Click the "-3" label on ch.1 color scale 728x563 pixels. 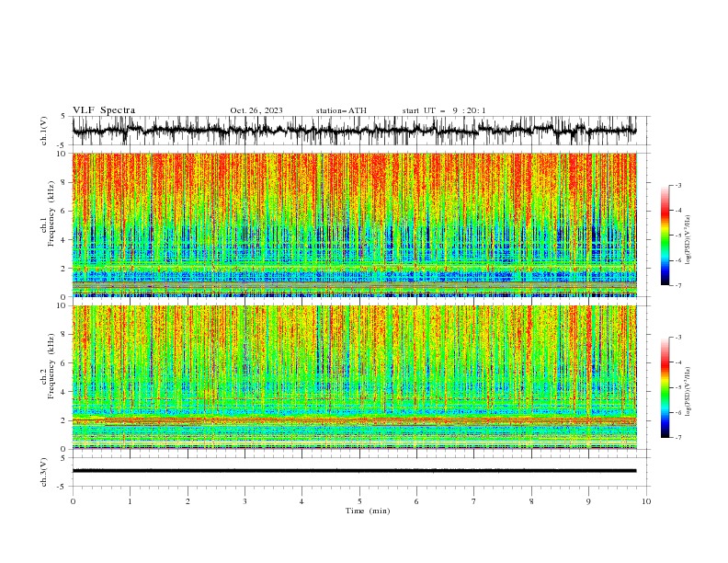click(678, 185)
